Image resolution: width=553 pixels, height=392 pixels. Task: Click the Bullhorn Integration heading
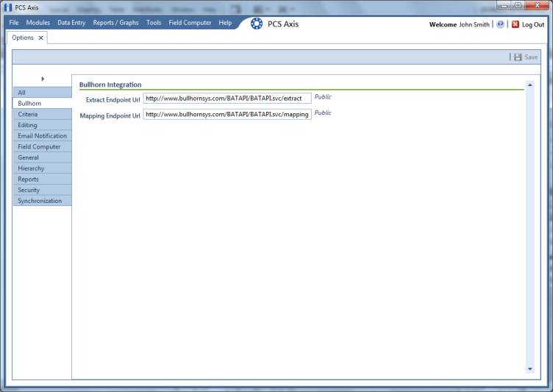point(110,85)
